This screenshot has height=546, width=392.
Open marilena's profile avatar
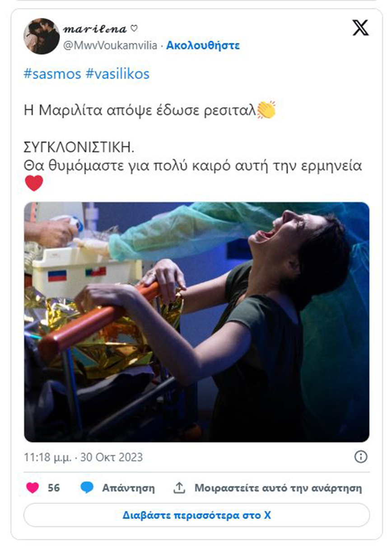(x=42, y=36)
